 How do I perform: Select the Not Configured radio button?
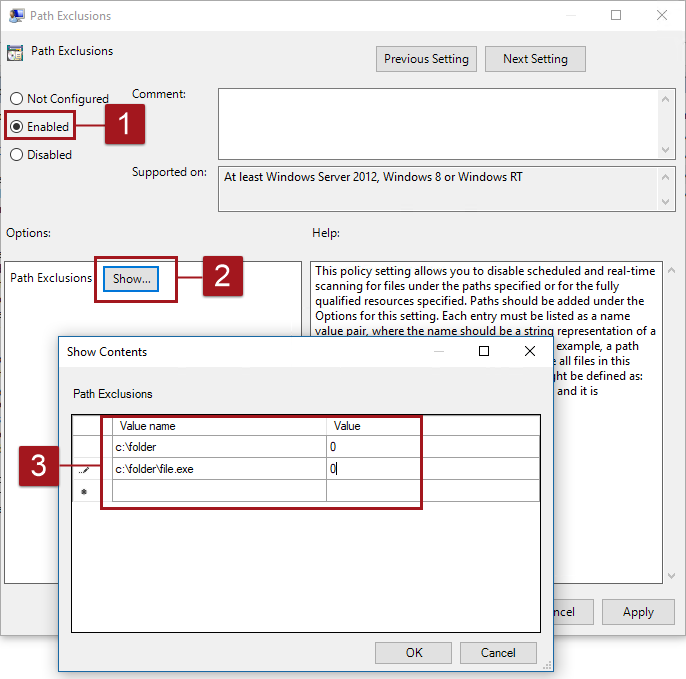click(17, 99)
